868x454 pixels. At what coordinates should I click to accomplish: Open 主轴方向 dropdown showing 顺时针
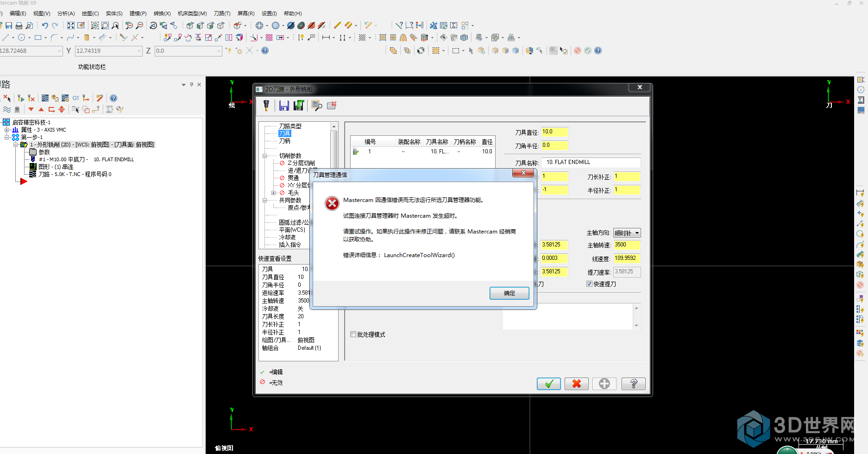point(627,233)
